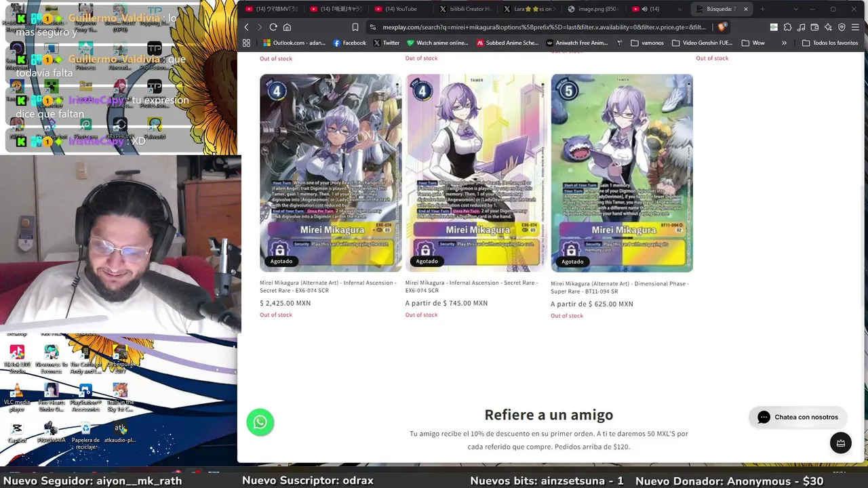Open TikTok LIVE Studio desktop shortcut

tap(17, 359)
